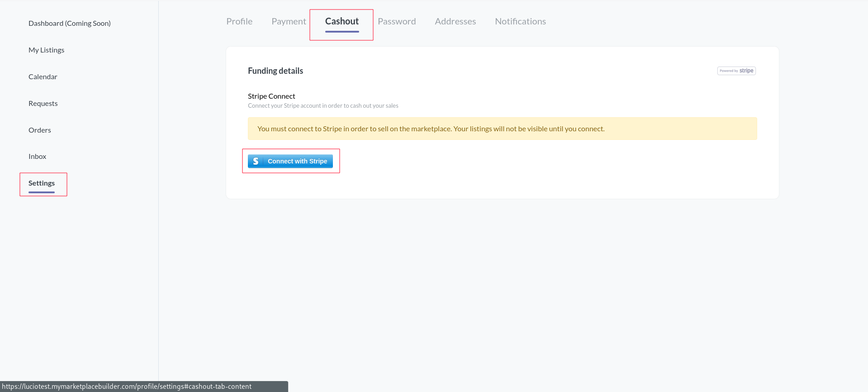Select Settings in sidebar
The height and width of the screenshot is (392, 868).
(x=42, y=183)
